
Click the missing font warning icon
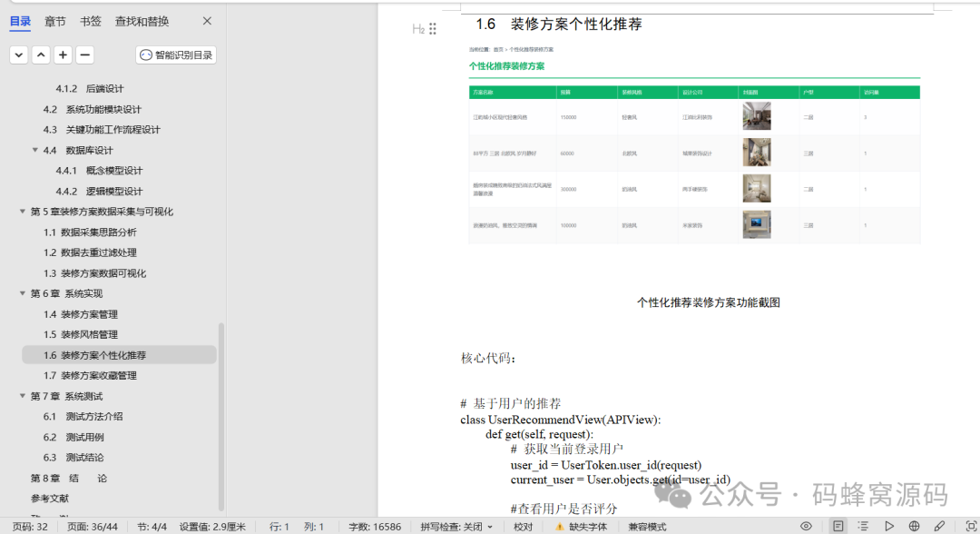point(559,527)
